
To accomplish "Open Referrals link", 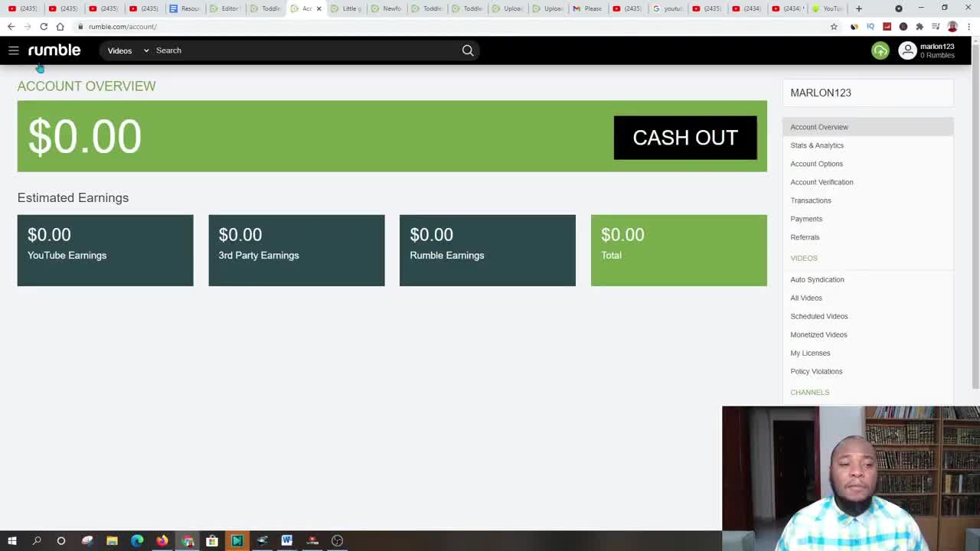I will pos(805,237).
